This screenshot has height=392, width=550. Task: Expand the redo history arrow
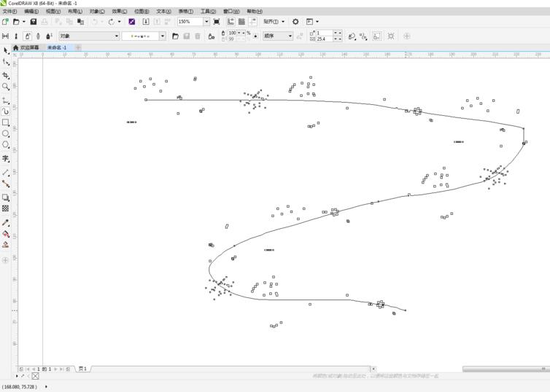(x=119, y=22)
